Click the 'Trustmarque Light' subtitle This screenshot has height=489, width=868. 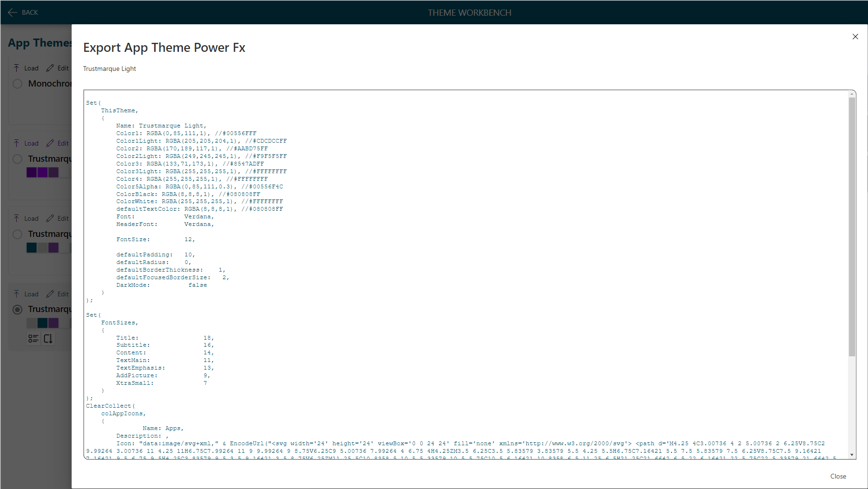[x=109, y=68]
